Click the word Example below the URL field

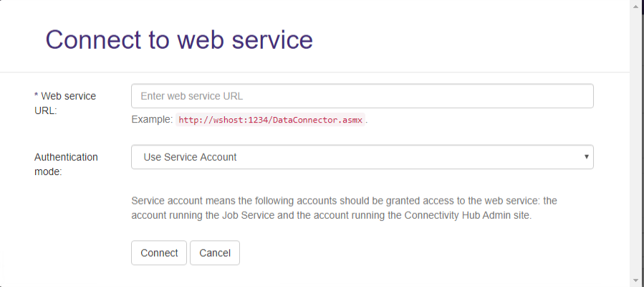(x=152, y=120)
